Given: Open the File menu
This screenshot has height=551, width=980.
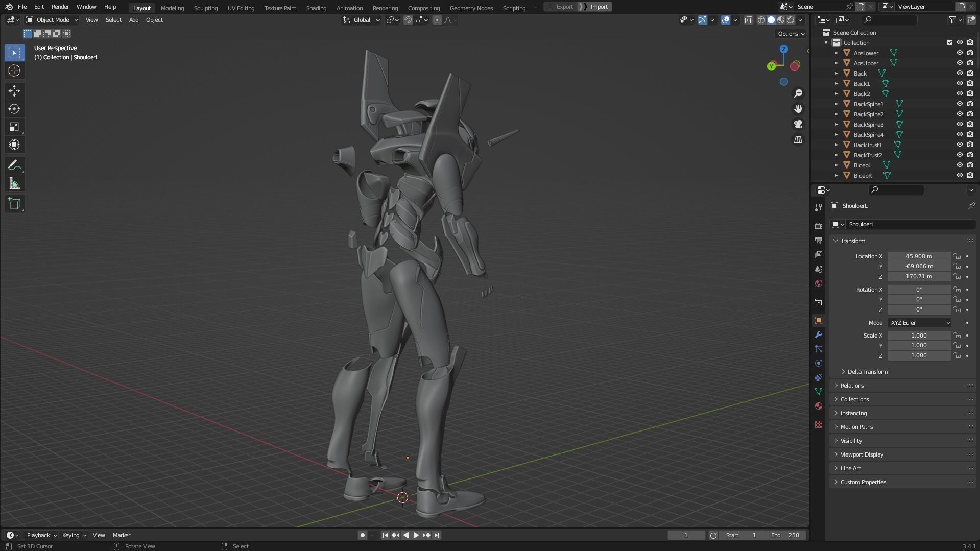Looking at the screenshot, I should pos(22,7).
